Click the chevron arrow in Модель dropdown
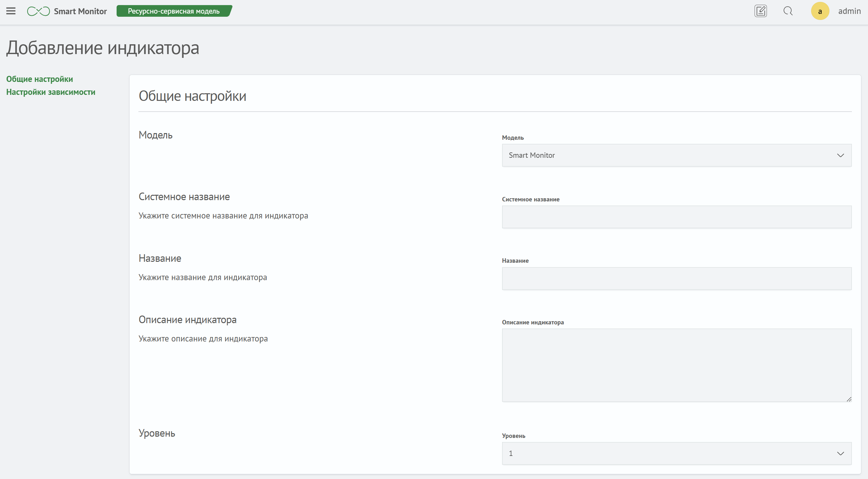The width and height of the screenshot is (868, 479). coord(841,155)
